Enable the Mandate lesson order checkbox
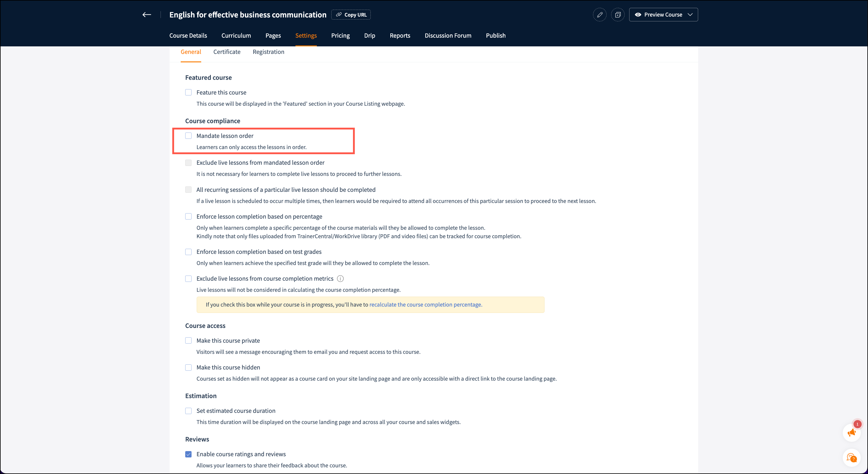 pyautogui.click(x=188, y=136)
